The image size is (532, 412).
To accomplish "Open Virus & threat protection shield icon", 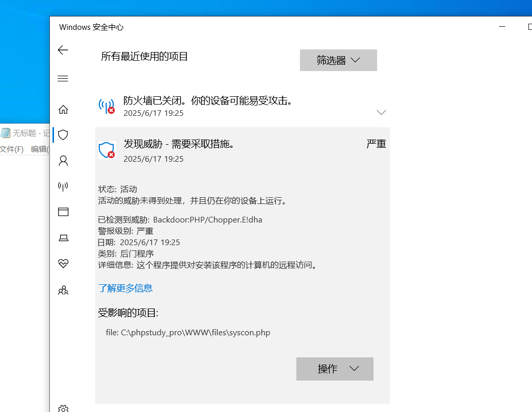I will tap(63, 135).
